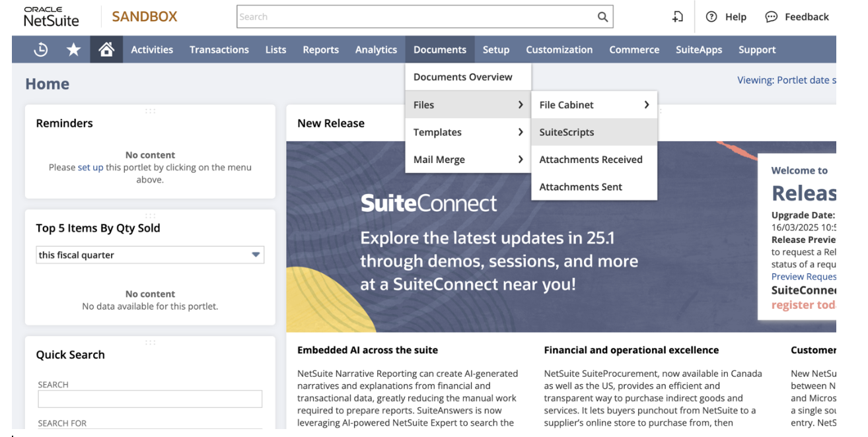Click the 'register today' link

(x=803, y=305)
